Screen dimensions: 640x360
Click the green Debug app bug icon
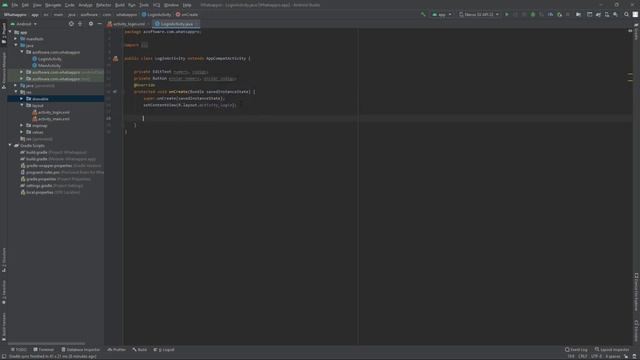(x=533, y=14)
